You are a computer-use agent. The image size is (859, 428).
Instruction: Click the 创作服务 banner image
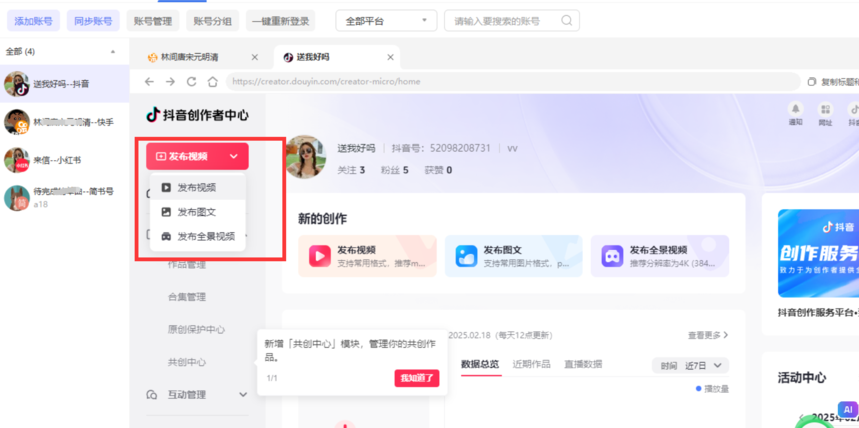(x=818, y=253)
